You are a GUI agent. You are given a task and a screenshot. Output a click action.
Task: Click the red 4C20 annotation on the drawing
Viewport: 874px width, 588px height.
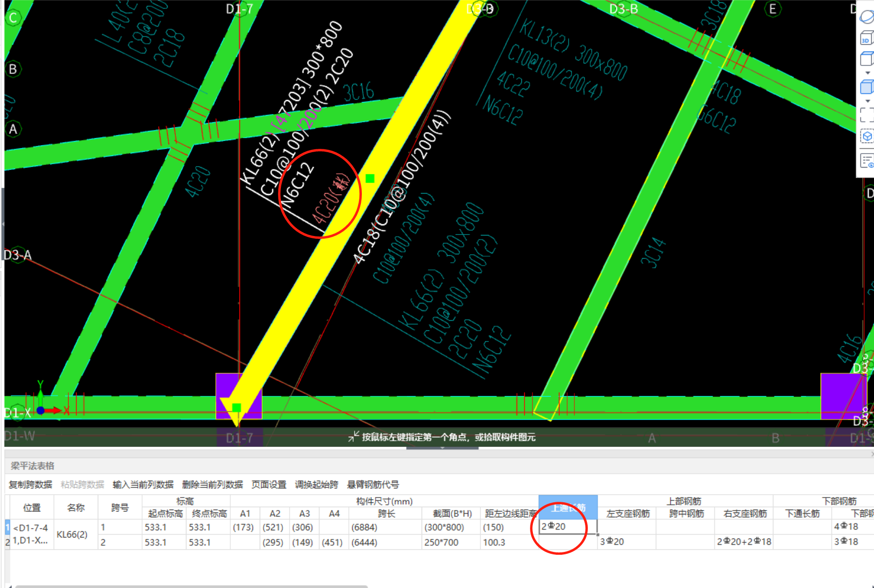[331, 199]
